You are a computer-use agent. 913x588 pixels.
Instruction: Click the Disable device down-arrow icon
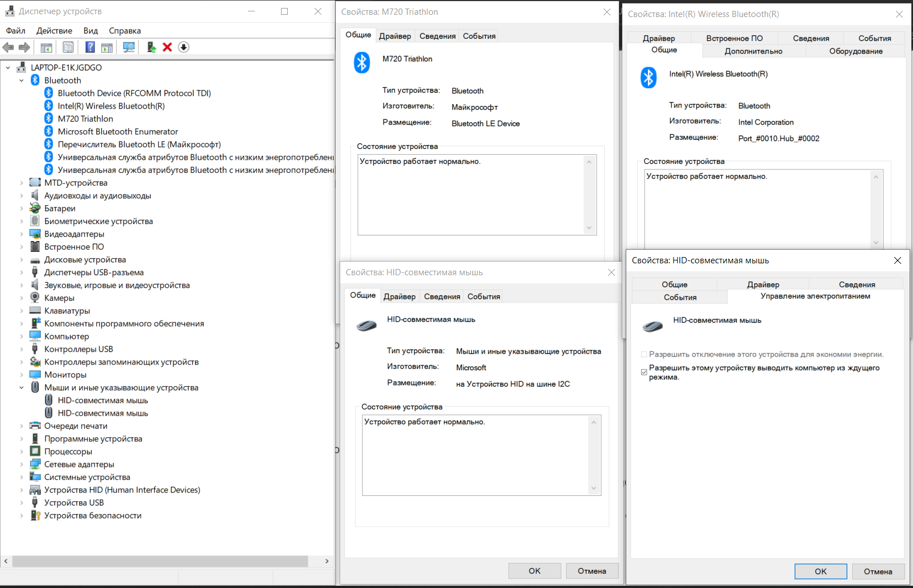tap(183, 47)
